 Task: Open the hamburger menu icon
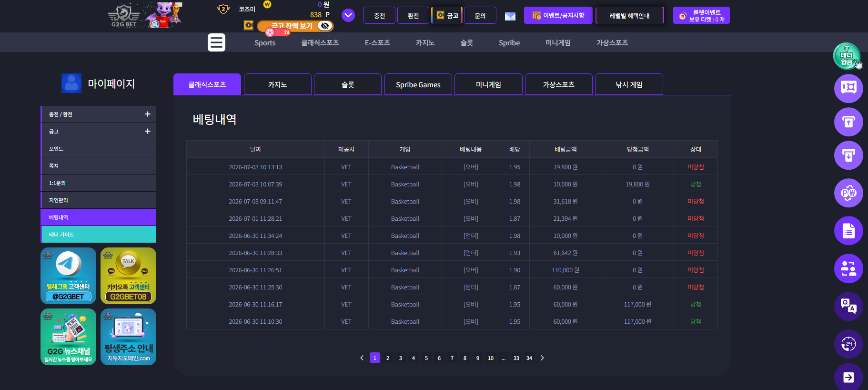click(x=216, y=42)
